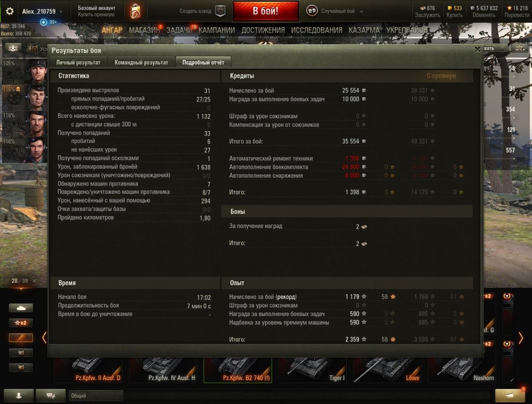Open the premium shop bag icon
The image size is (532, 404).
coord(135,11)
